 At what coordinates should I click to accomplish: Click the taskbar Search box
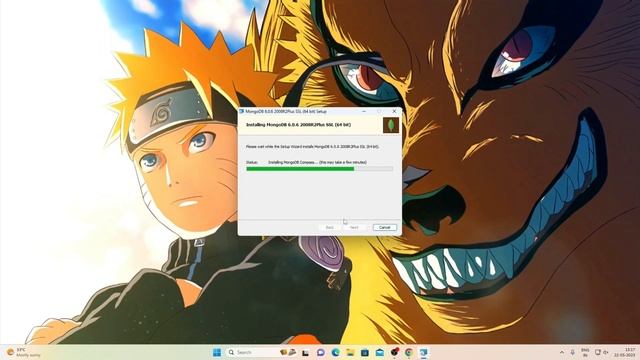pos(262,352)
